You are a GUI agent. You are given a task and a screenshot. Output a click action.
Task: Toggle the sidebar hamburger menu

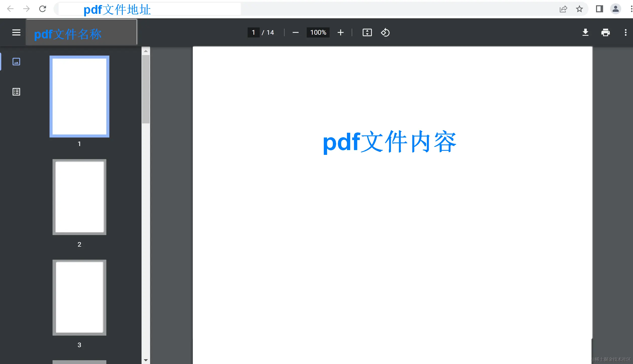[x=16, y=32]
